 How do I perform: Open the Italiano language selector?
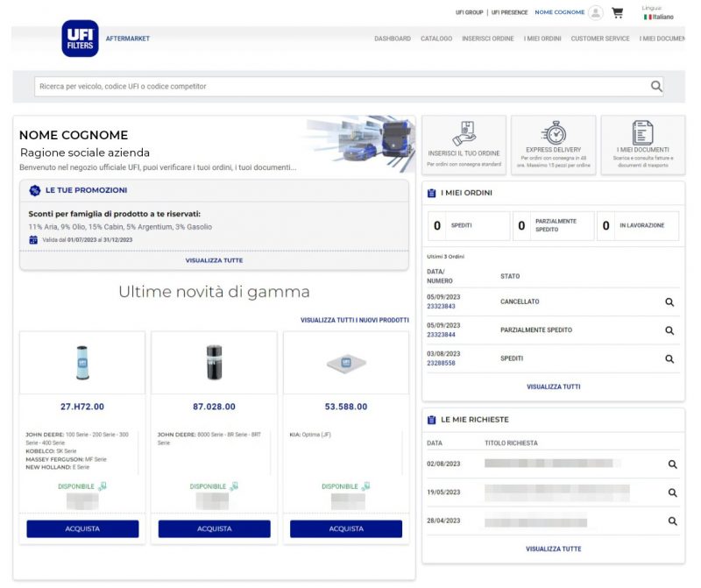659,17
